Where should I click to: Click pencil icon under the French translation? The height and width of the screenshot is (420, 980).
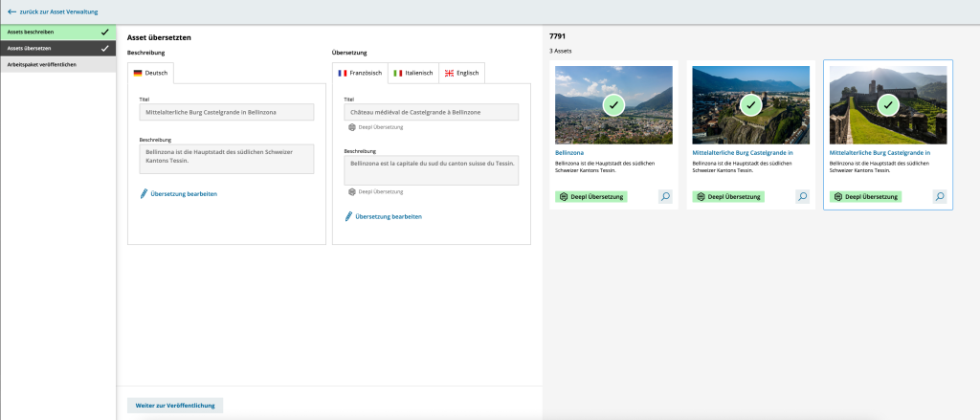[349, 216]
